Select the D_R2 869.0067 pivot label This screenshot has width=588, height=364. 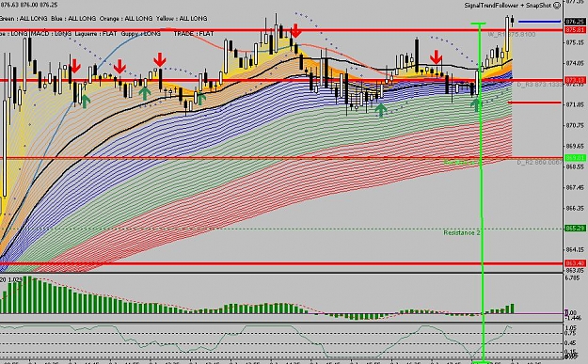click(540, 163)
